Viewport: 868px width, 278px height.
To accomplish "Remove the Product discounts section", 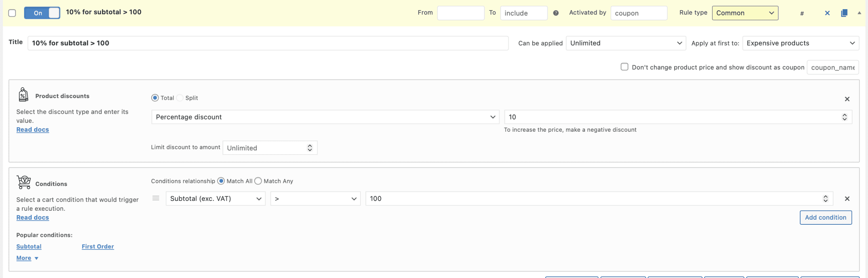I will (x=847, y=99).
